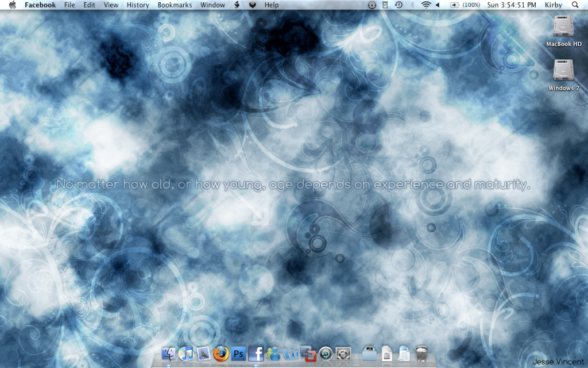588x368 pixels.
Task: Open Finder from the Dock
Action: [169, 354]
